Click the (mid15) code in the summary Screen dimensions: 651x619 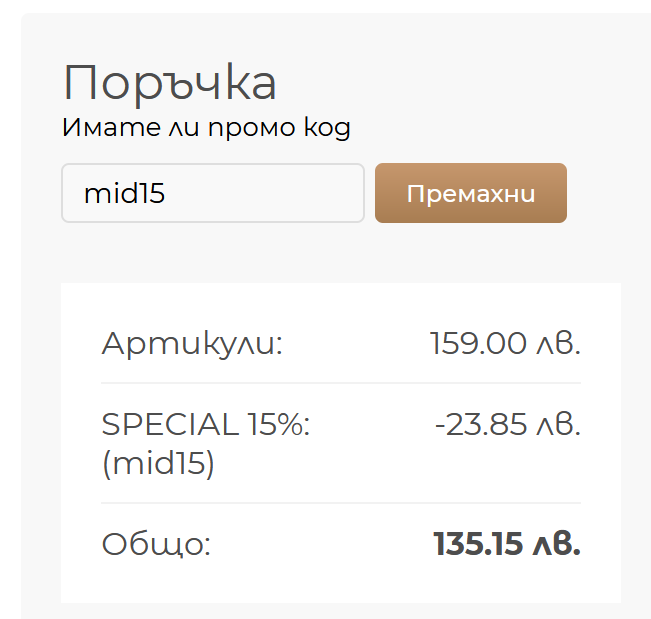[x=158, y=464]
